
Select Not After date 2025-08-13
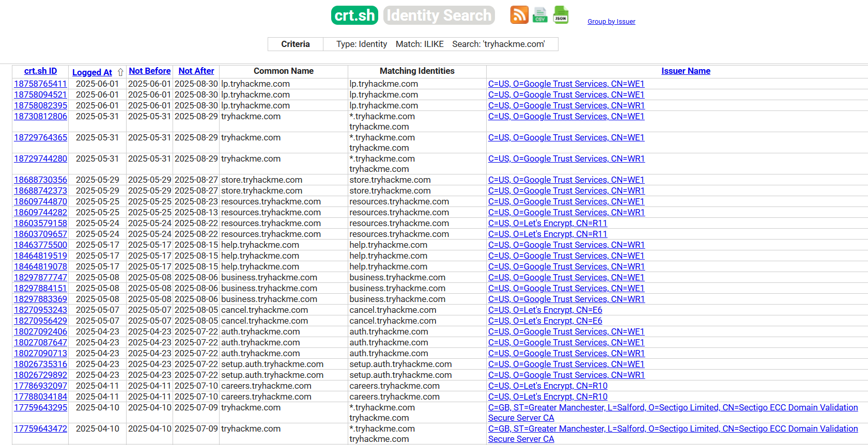click(x=196, y=212)
